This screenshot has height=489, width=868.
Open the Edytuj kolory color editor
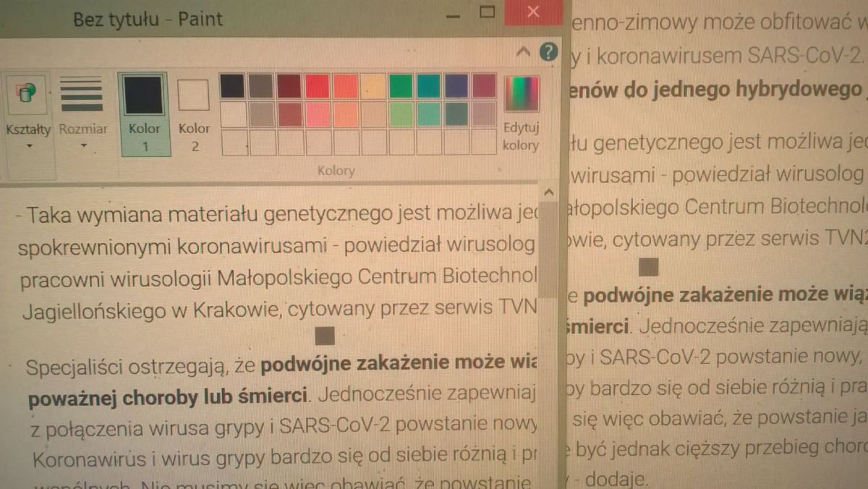tap(521, 114)
